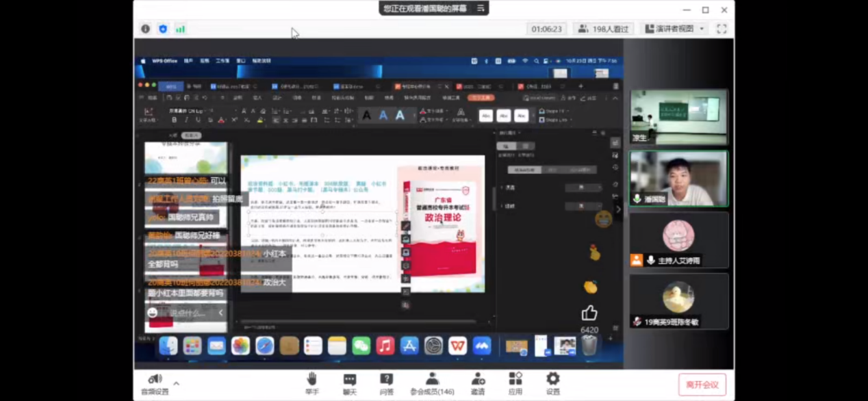The height and width of the screenshot is (401, 868).
Task: Click the 离开会议 leave meeting button
Action: click(x=702, y=385)
